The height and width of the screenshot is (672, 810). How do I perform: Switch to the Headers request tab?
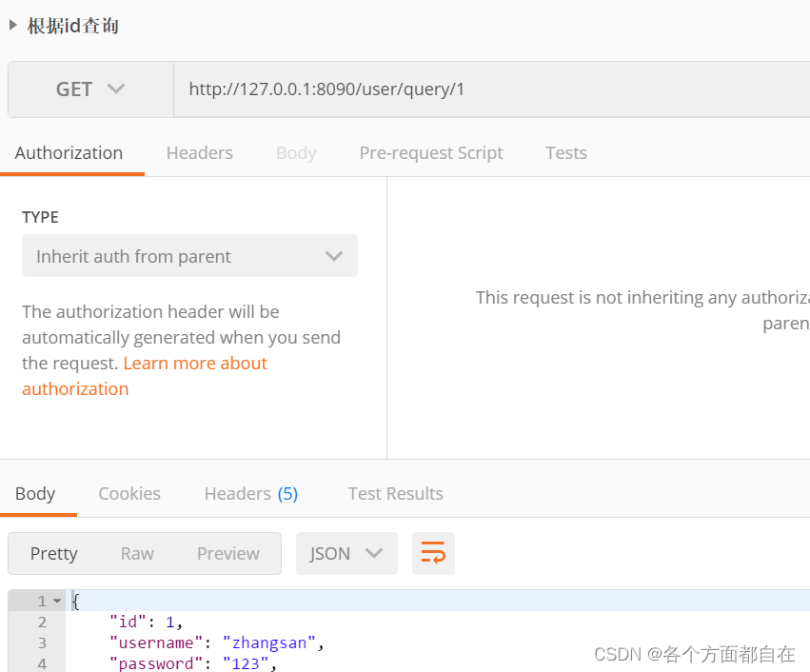click(199, 152)
